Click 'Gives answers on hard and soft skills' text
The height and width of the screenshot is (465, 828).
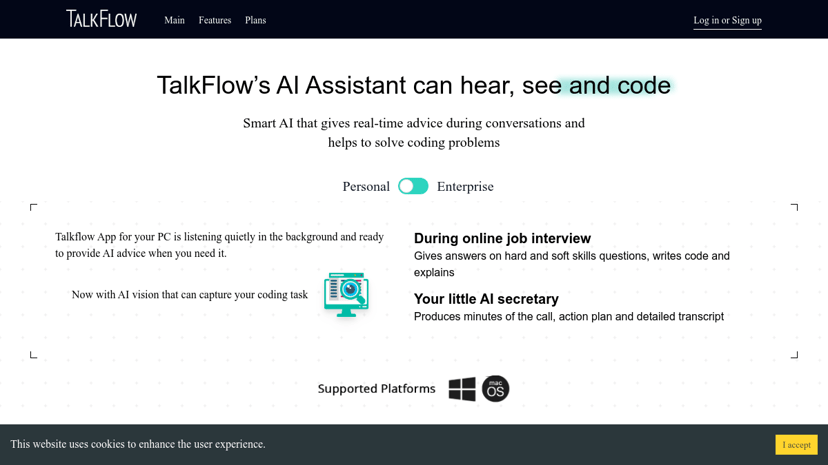click(x=572, y=264)
